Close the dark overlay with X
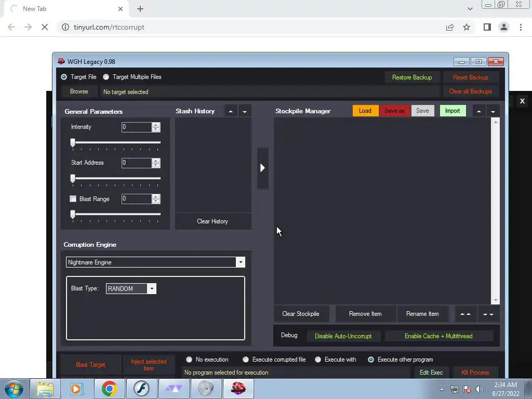 [522, 101]
